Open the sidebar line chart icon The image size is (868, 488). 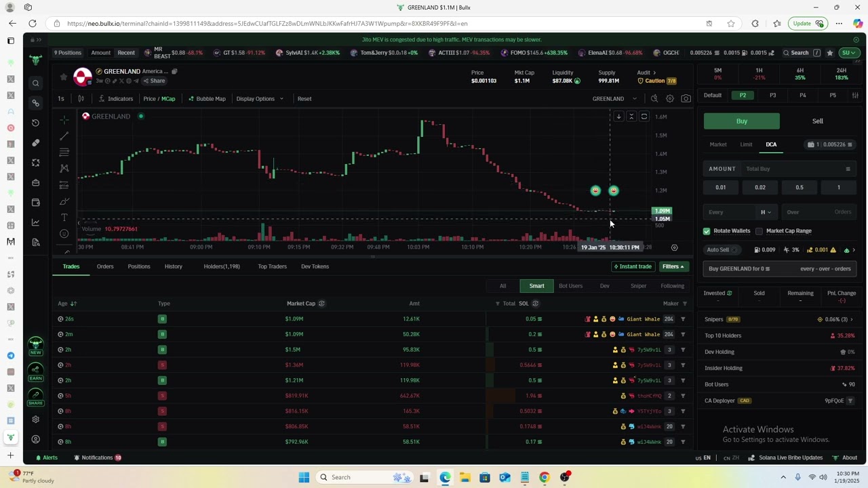click(x=36, y=222)
